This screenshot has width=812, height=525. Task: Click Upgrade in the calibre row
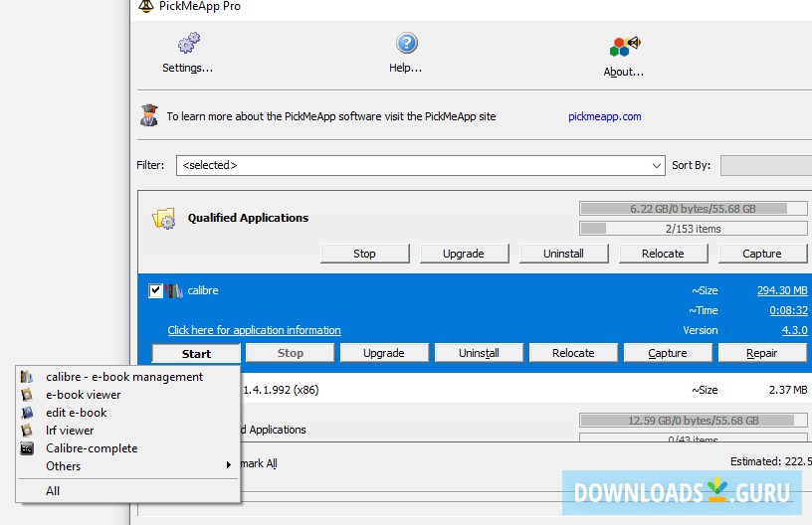[x=384, y=353]
